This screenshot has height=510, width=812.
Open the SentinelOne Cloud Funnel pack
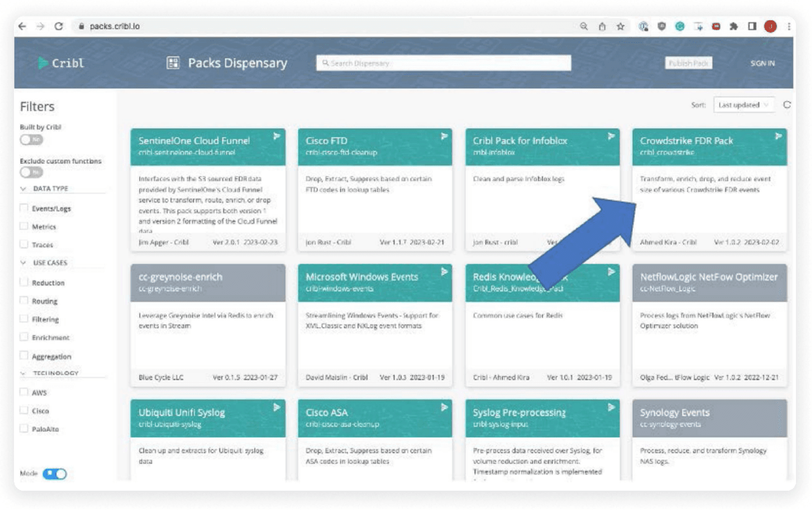pyautogui.click(x=208, y=190)
